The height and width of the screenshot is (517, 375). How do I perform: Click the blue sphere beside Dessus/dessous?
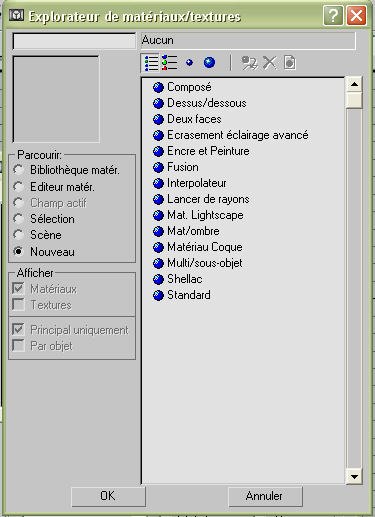pos(158,103)
